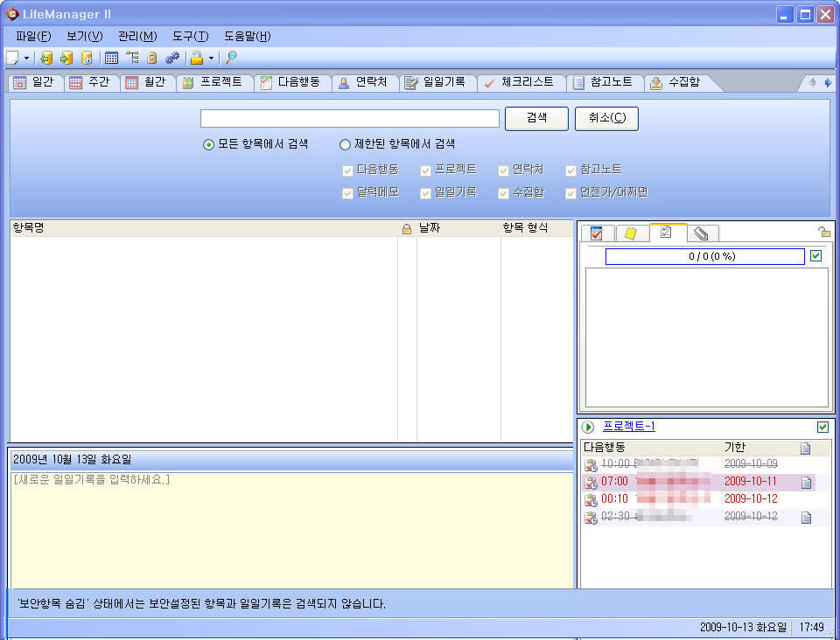Click the calendar grid toolbar icon
840x640 pixels.
point(111,58)
